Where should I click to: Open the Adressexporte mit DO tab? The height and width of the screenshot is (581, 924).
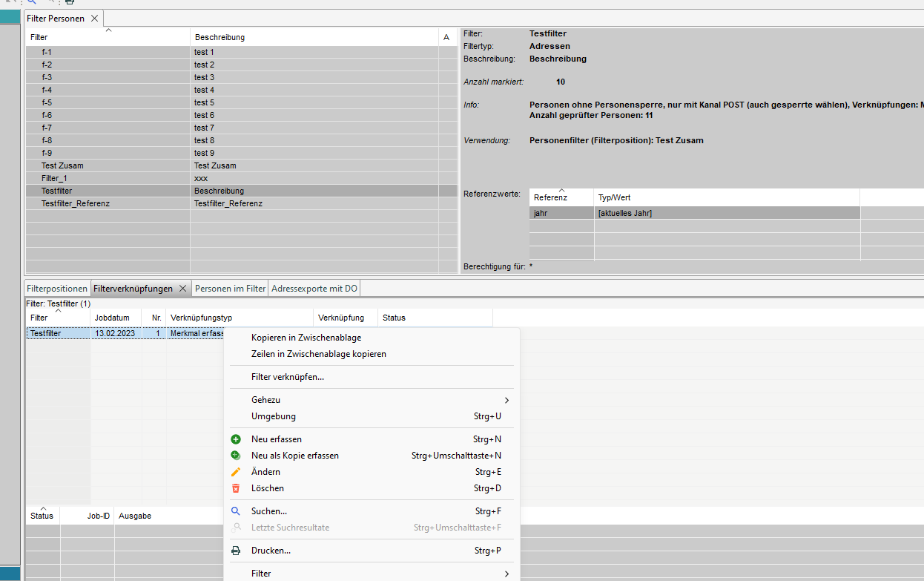click(314, 289)
